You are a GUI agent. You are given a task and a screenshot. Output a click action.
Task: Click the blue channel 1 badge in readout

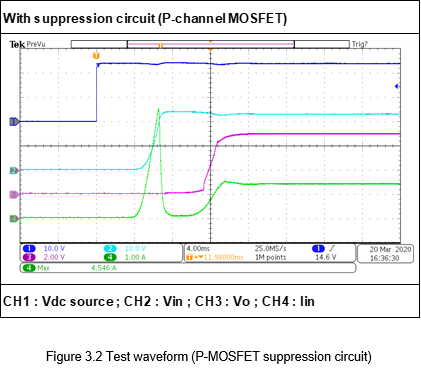[29, 249]
